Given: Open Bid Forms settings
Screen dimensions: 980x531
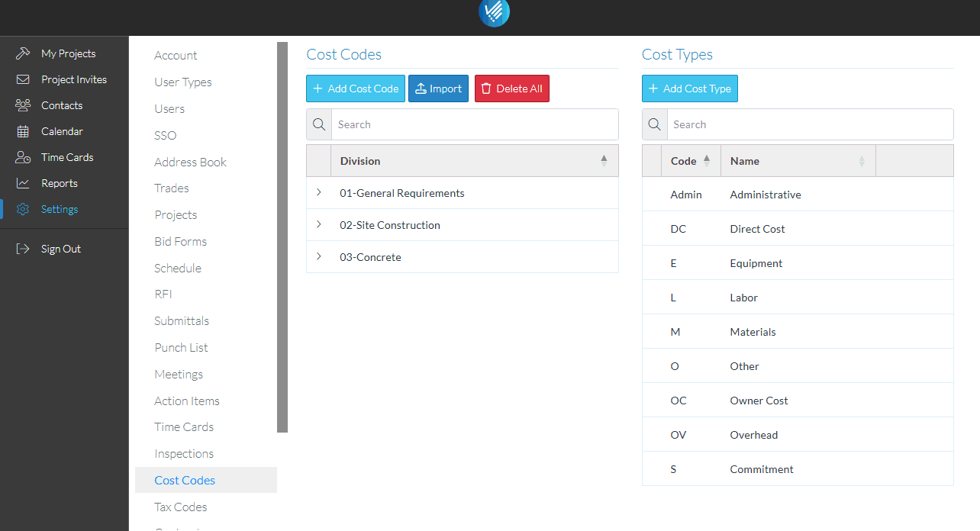Looking at the screenshot, I should 180,242.
